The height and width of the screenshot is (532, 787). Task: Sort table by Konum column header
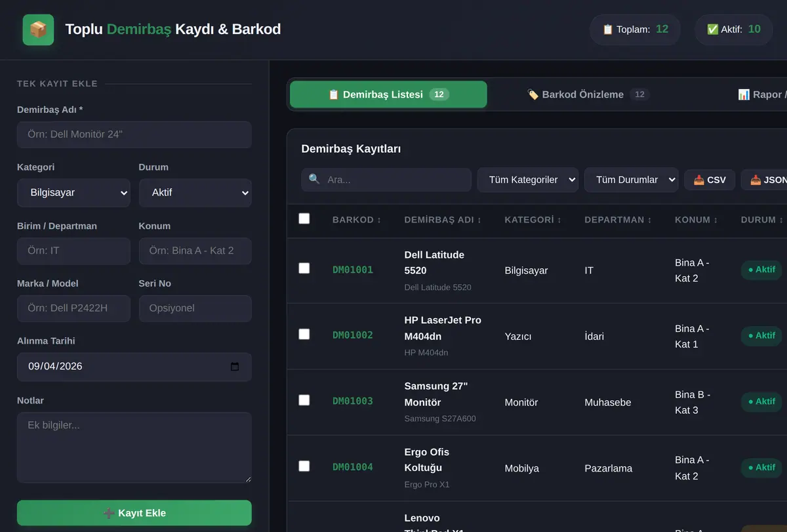click(696, 220)
